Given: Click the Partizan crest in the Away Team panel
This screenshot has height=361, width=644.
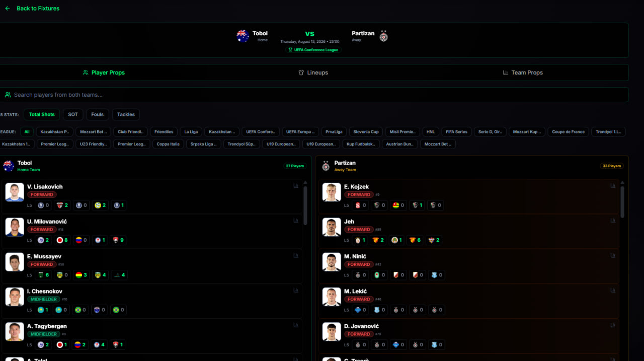Looking at the screenshot, I should (x=326, y=166).
